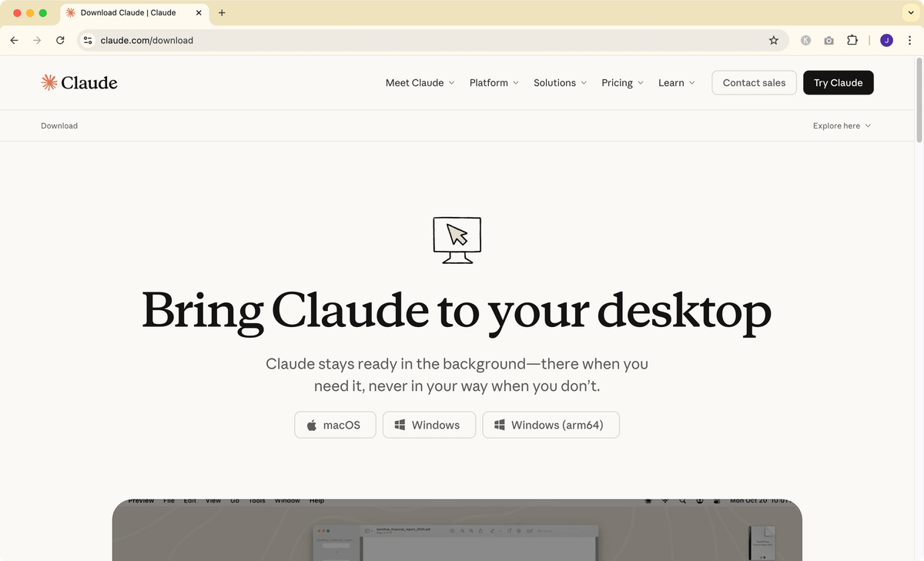Open the Learn navigation menu
This screenshot has width=924, height=561.
[677, 83]
